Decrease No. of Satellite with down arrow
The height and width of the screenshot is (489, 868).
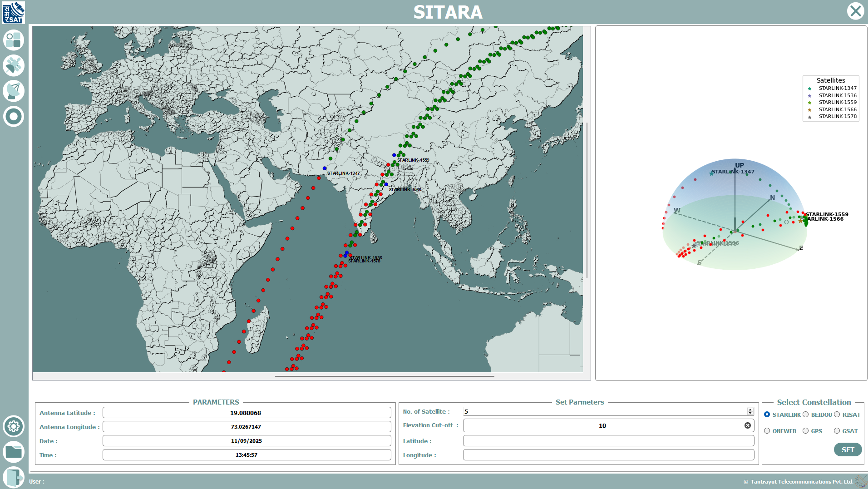coord(750,413)
